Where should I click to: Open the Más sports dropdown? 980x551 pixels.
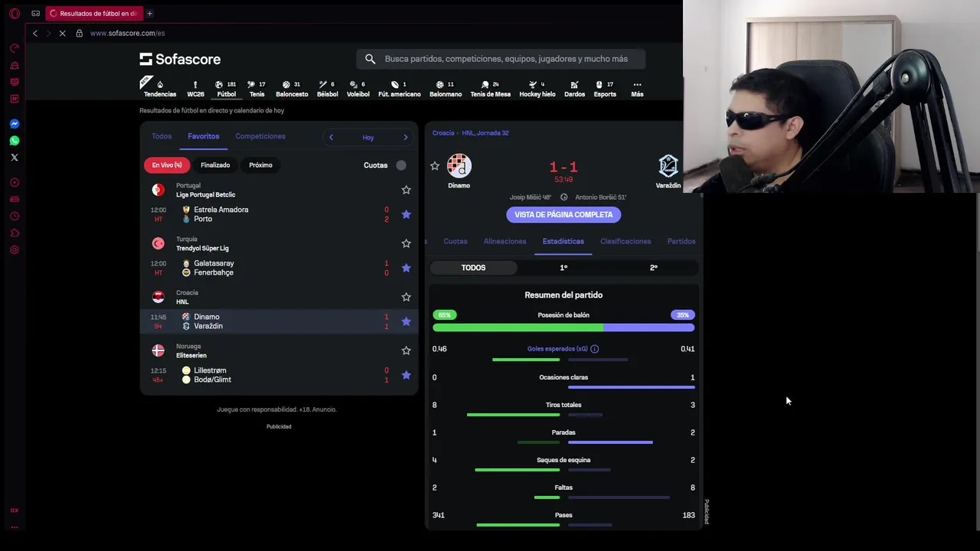point(637,89)
